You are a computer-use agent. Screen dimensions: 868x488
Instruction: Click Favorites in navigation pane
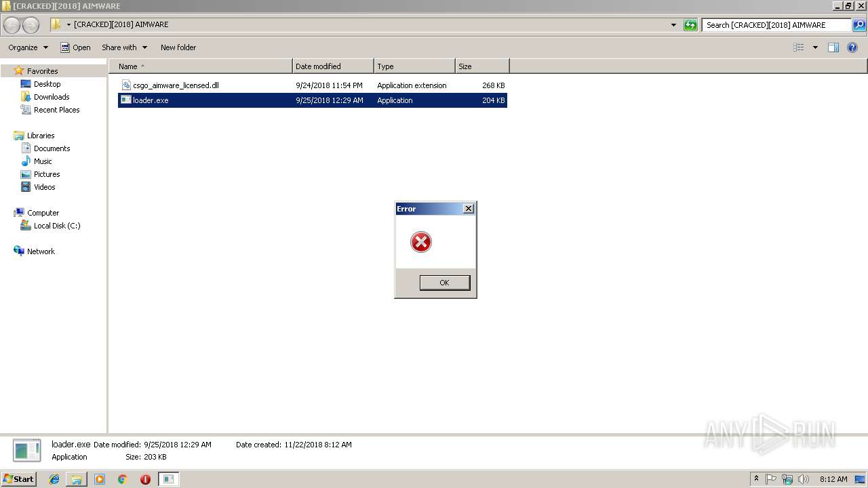tap(42, 71)
